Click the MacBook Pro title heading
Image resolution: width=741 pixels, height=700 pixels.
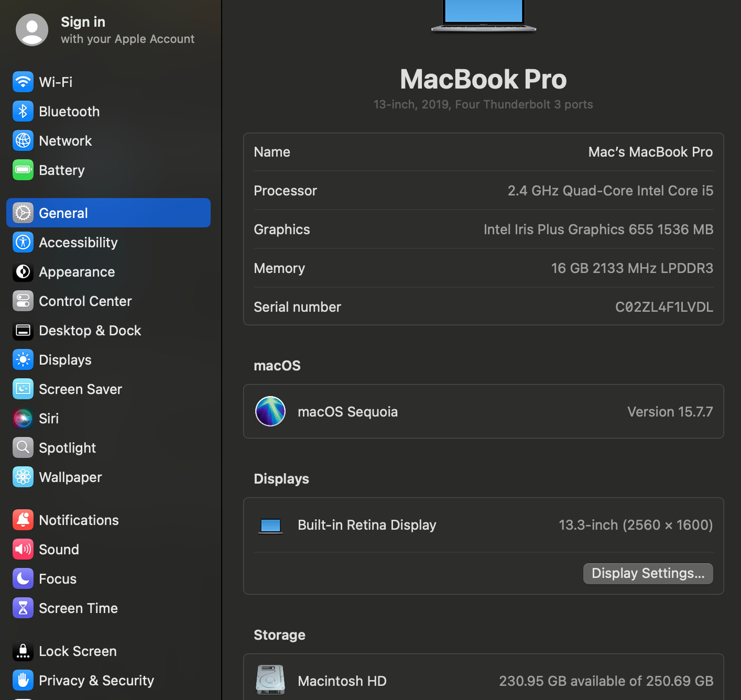483,79
